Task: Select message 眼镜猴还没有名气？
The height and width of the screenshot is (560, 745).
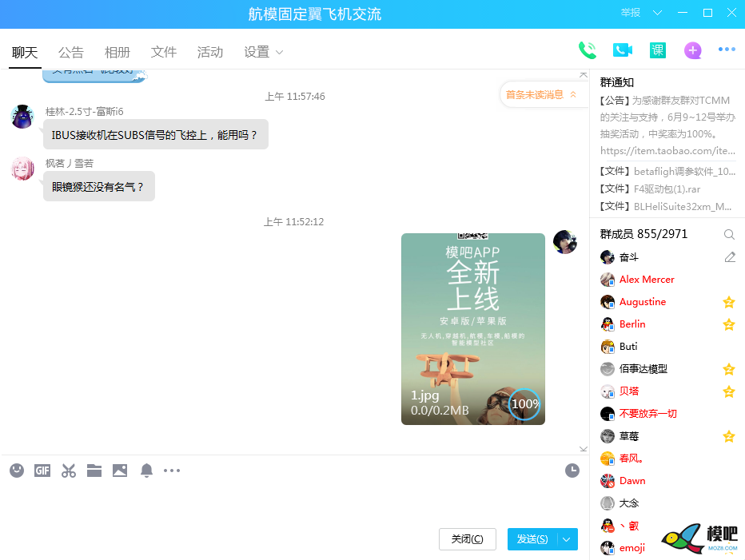Action: tap(99, 186)
